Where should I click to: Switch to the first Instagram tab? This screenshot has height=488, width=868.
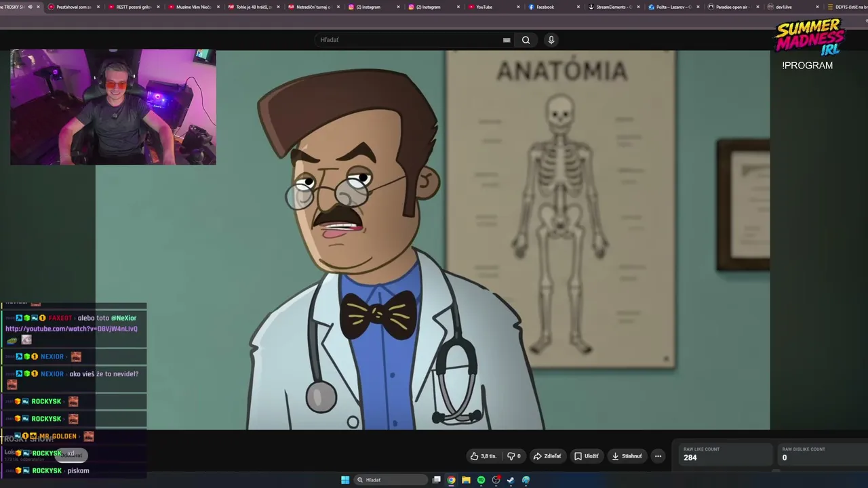pos(374,7)
